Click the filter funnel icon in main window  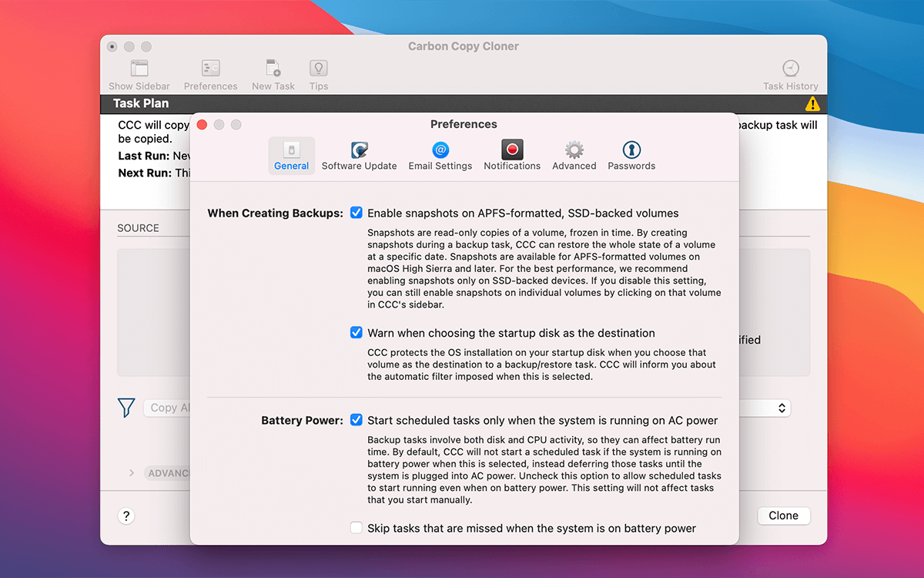click(126, 408)
